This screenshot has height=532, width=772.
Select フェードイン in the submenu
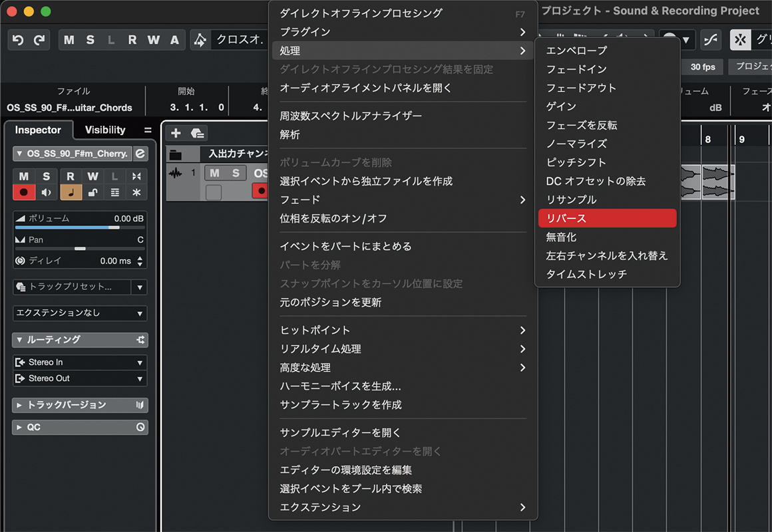click(x=607, y=69)
